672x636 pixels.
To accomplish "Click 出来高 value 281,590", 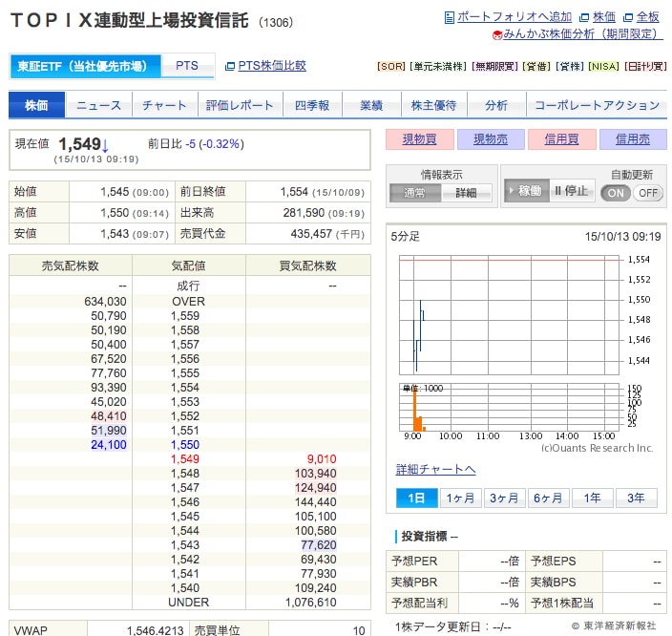I will pyautogui.click(x=303, y=213).
